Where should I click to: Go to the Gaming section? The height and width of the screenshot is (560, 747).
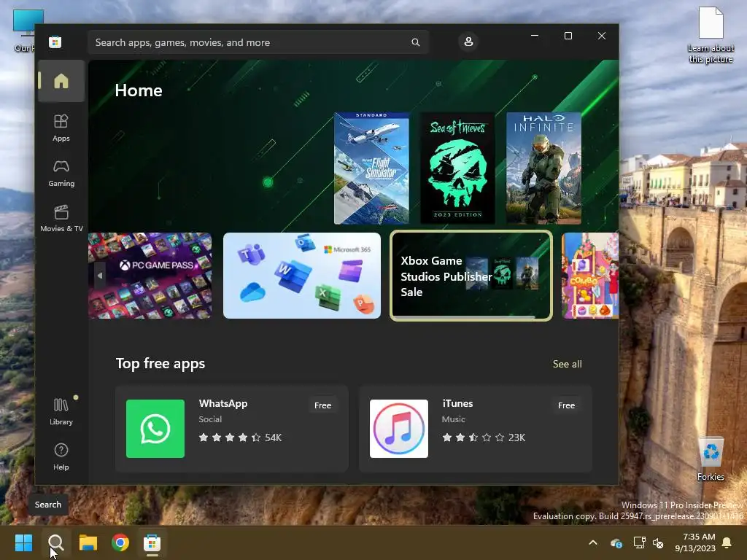(x=61, y=174)
